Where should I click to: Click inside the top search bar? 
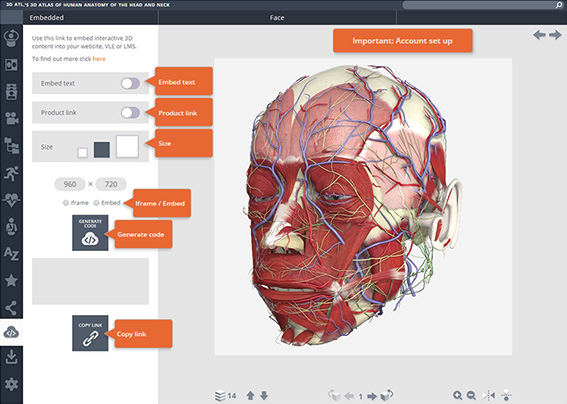point(479,5)
